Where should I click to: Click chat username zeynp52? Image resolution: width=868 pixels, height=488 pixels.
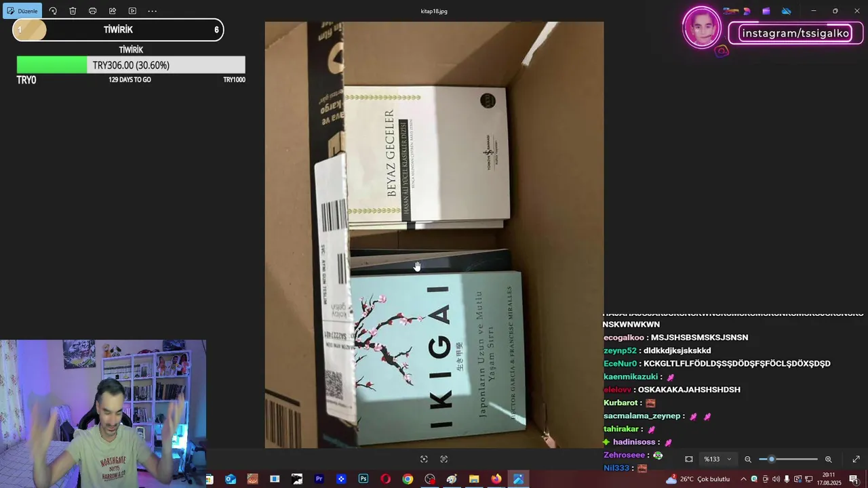point(620,350)
